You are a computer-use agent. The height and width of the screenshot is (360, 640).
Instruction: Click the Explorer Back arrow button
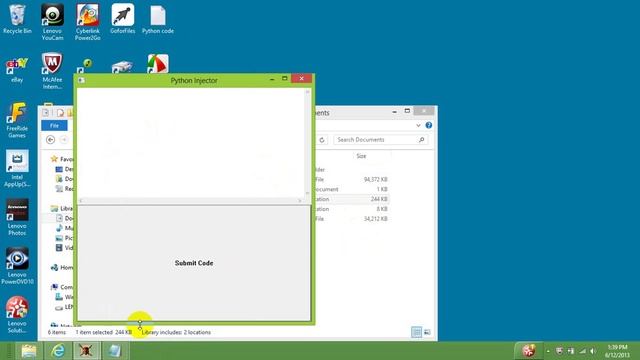pyautogui.click(x=50, y=140)
